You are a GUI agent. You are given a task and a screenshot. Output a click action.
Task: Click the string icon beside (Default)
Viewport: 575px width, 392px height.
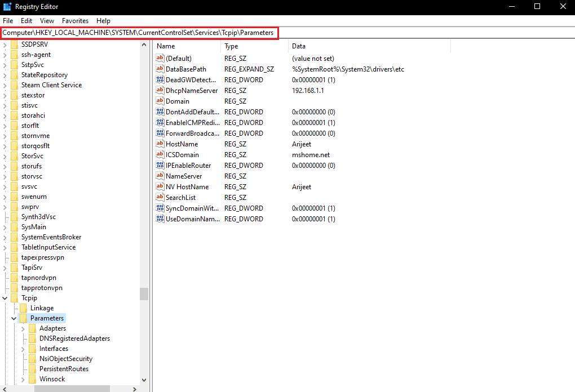point(160,58)
